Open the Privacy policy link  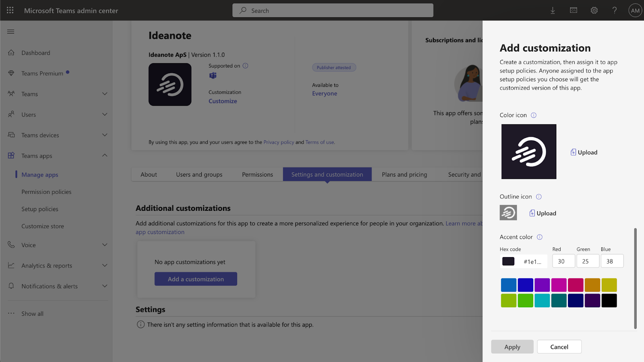tap(279, 142)
